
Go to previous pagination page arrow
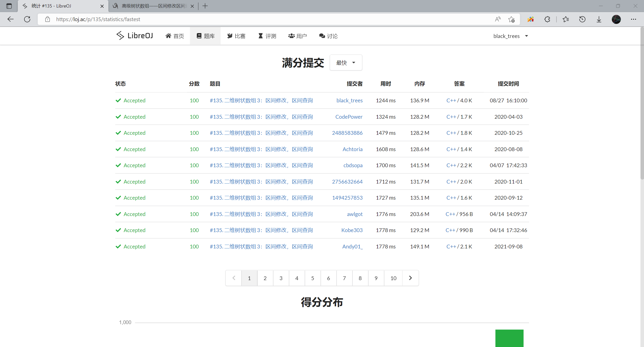point(234,278)
